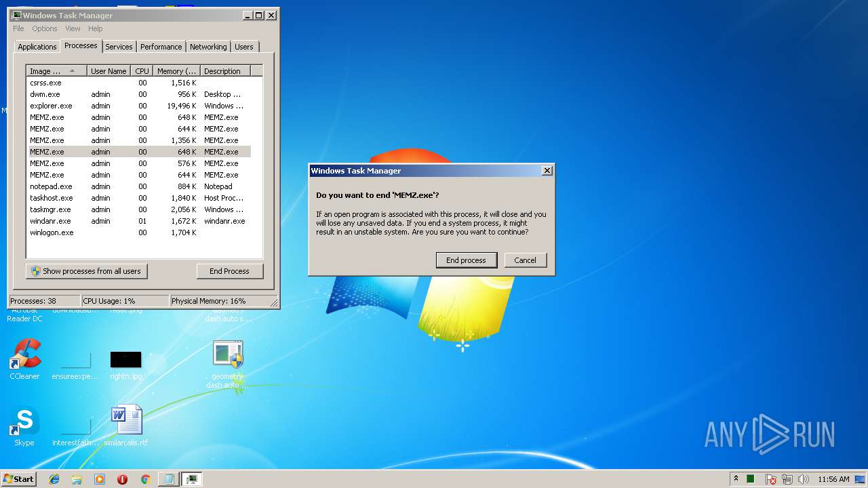868x488 pixels.
Task: Switch to the Applications tab
Action: click(37, 47)
